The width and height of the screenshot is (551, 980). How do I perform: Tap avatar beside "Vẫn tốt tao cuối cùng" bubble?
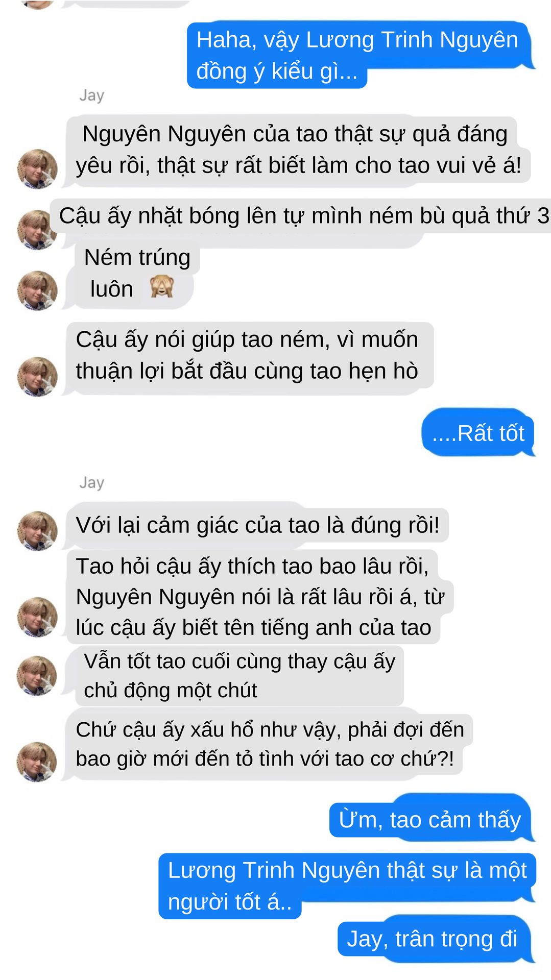pyautogui.click(x=37, y=676)
